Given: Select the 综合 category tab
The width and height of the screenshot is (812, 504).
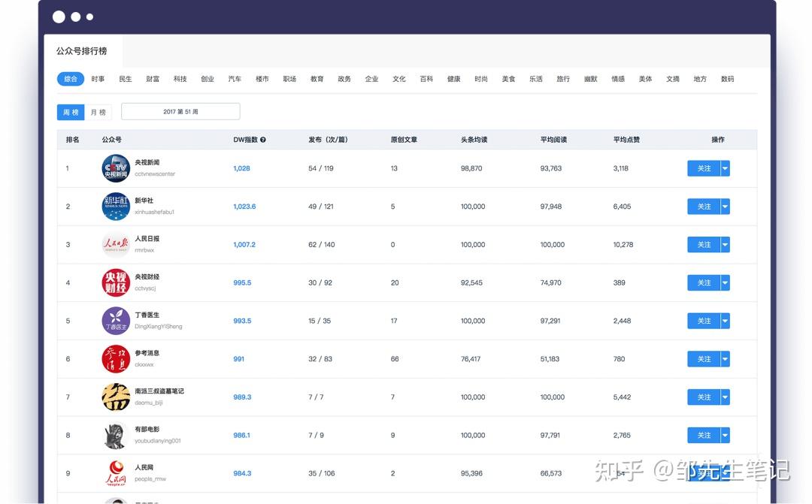Looking at the screenshot, I should click(71, 79).
